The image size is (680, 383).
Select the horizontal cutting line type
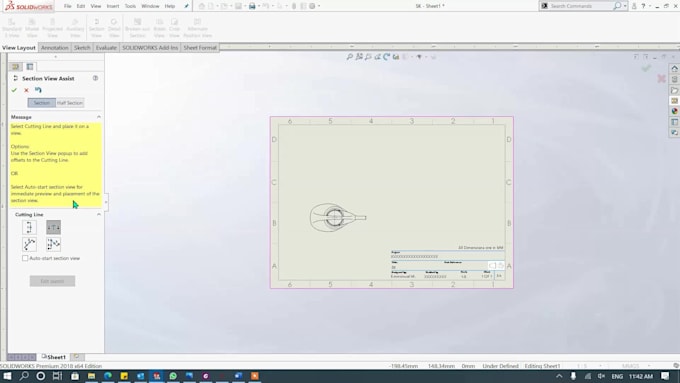(53, 227)
